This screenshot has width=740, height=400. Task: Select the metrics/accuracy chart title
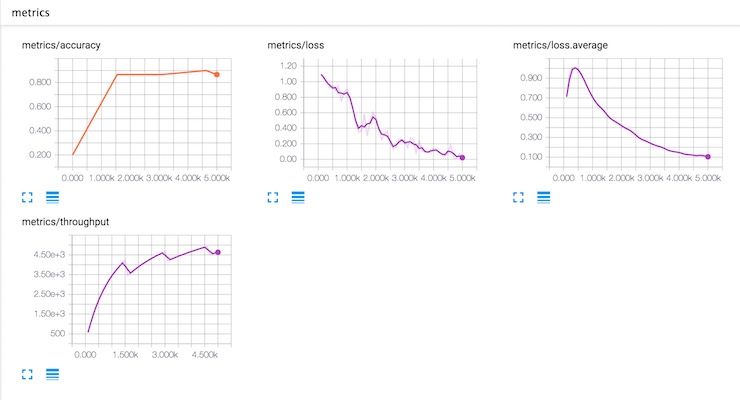61,45
